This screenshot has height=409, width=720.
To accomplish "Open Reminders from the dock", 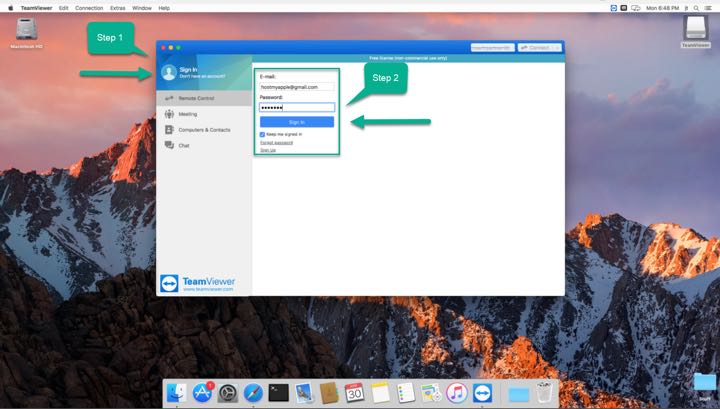I will [x=405, y=393].
